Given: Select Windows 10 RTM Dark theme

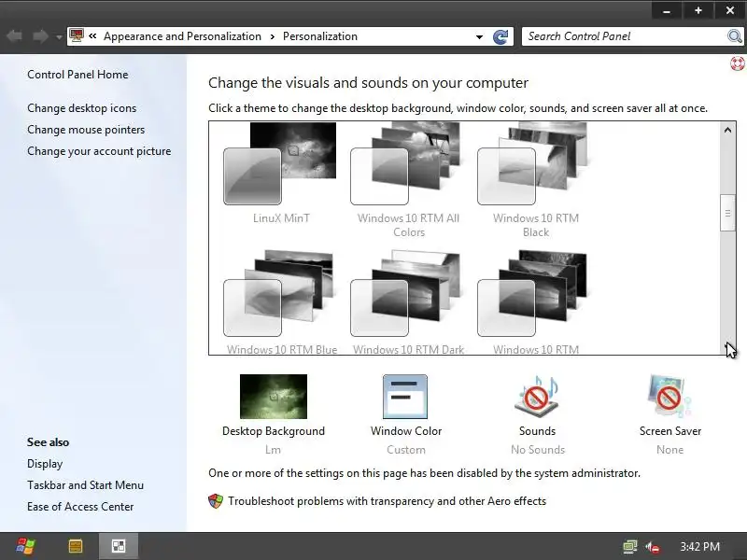Looking at the screenshot, I should coord(408,301).
